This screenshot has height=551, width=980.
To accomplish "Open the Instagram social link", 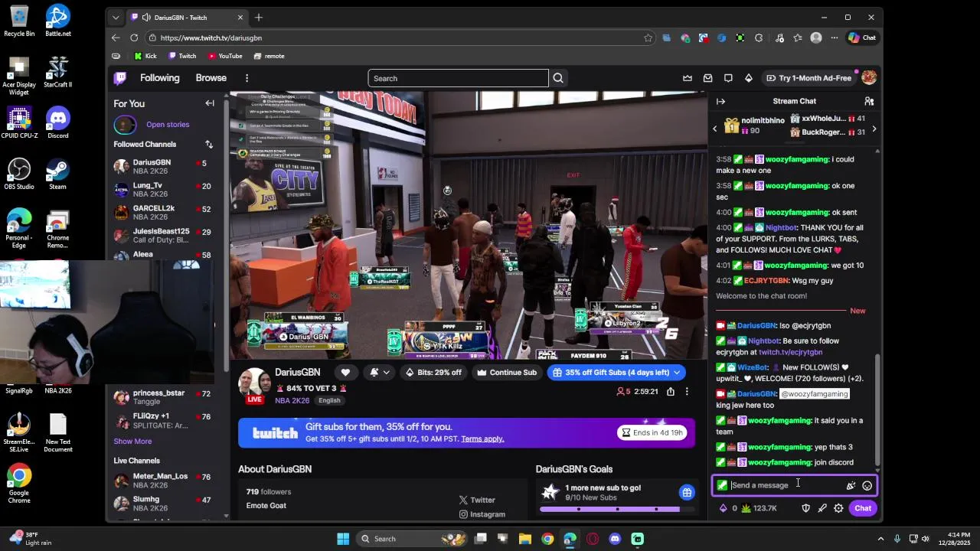I will pos(482,514).
